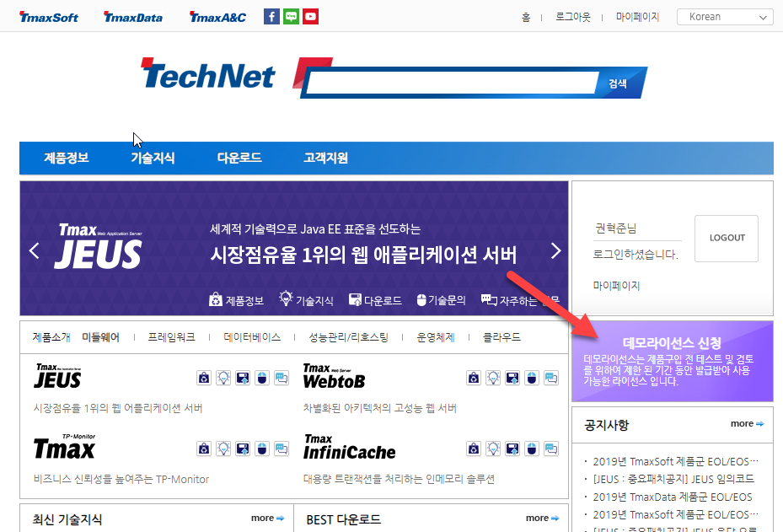
Task: Click JEUS download disk icon
Action: coord(243,378)
